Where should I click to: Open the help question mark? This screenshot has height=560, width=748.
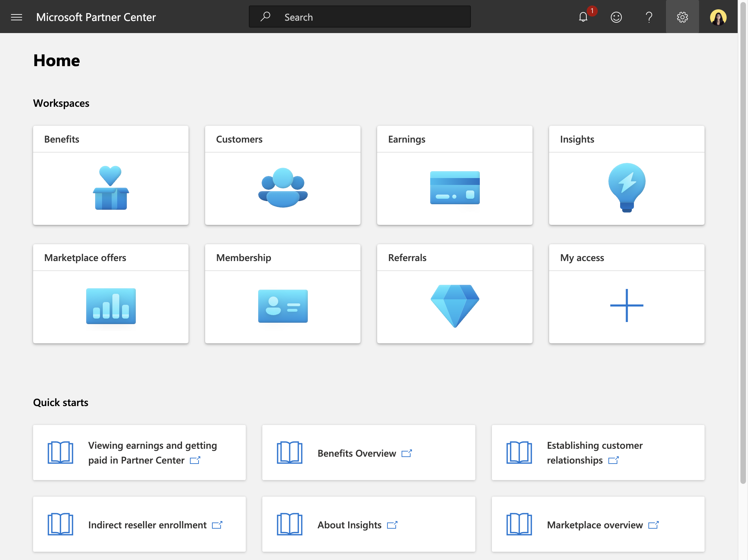coord(649,17)
